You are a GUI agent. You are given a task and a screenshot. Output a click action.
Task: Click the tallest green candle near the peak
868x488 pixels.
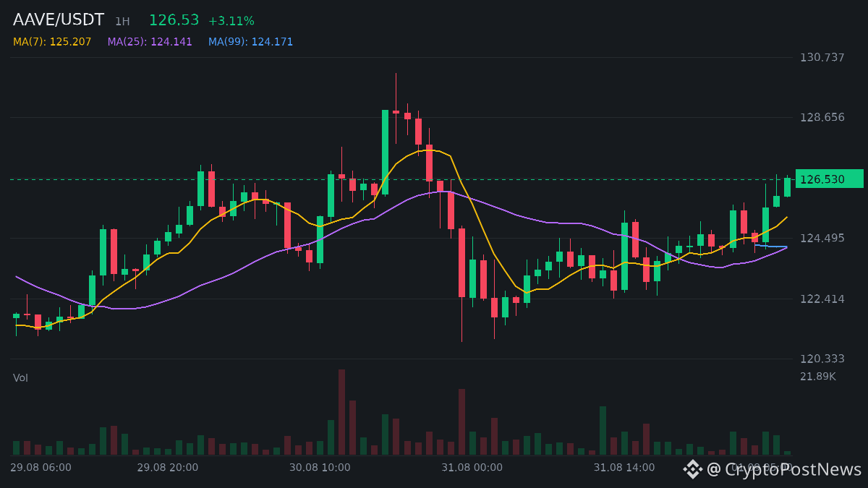tap(385, 152)
